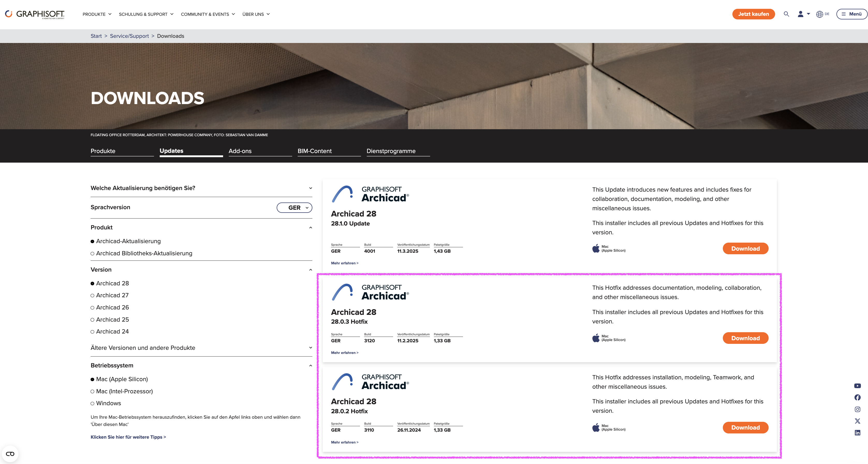Choose Mac (Apple Silicon) operating system
The height and width of the screenshot is (464, 868).
click(x=119, y=379)
